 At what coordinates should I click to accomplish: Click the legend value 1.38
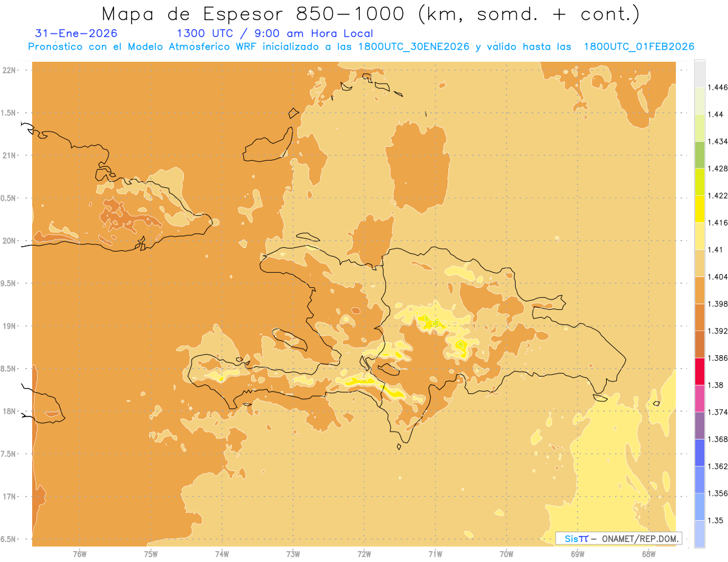(x=716, y=385)
